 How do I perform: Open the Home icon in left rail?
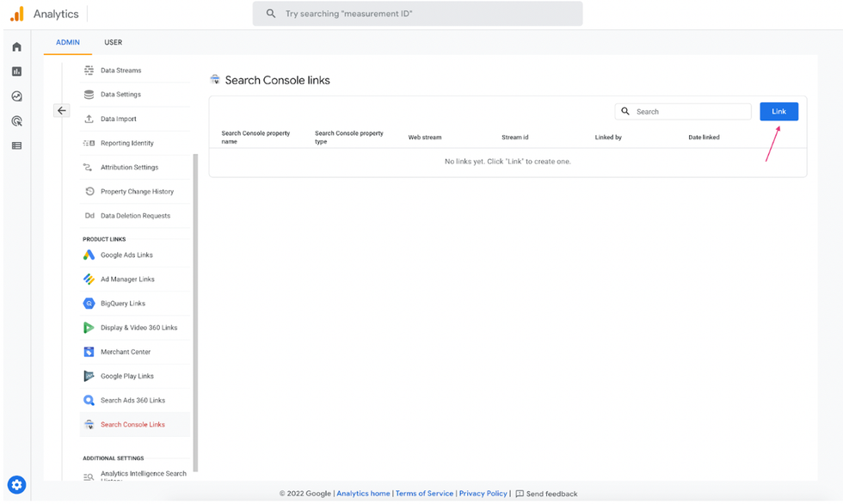16,46
